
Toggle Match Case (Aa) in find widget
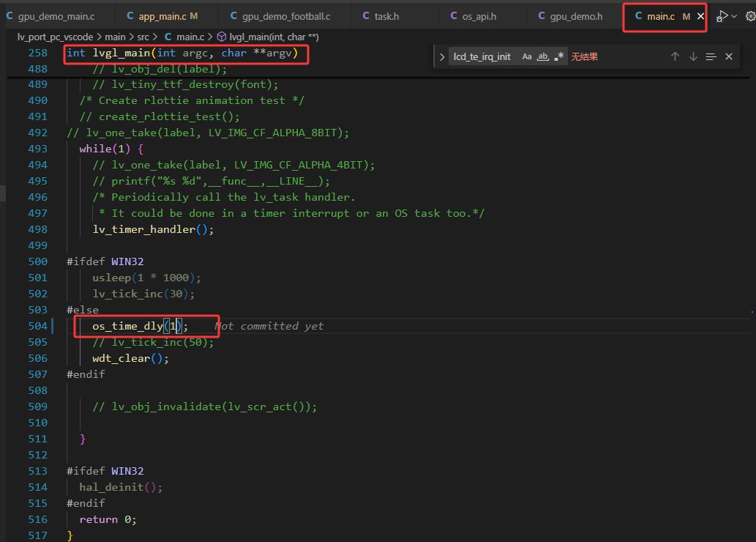[x=527, y=57]
